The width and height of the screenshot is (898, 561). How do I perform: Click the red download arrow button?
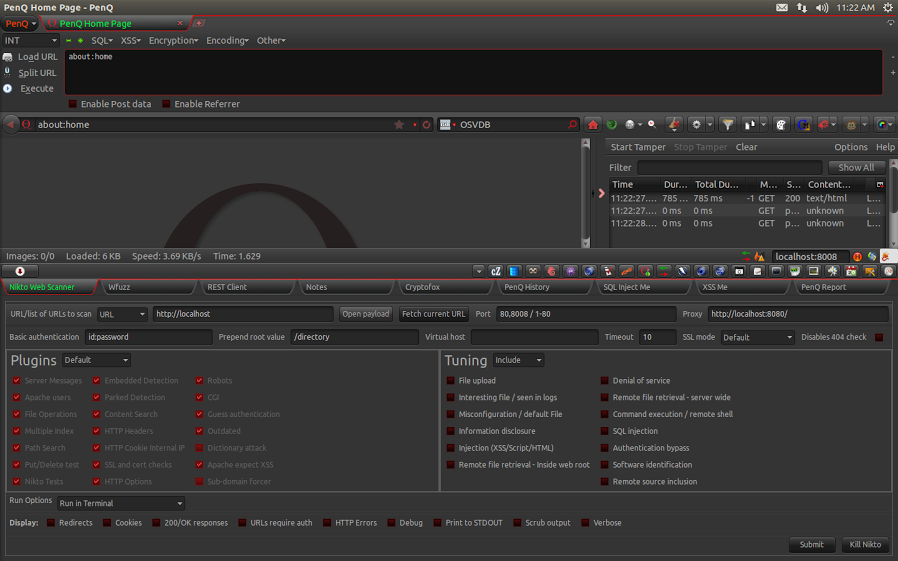[20, 271]
